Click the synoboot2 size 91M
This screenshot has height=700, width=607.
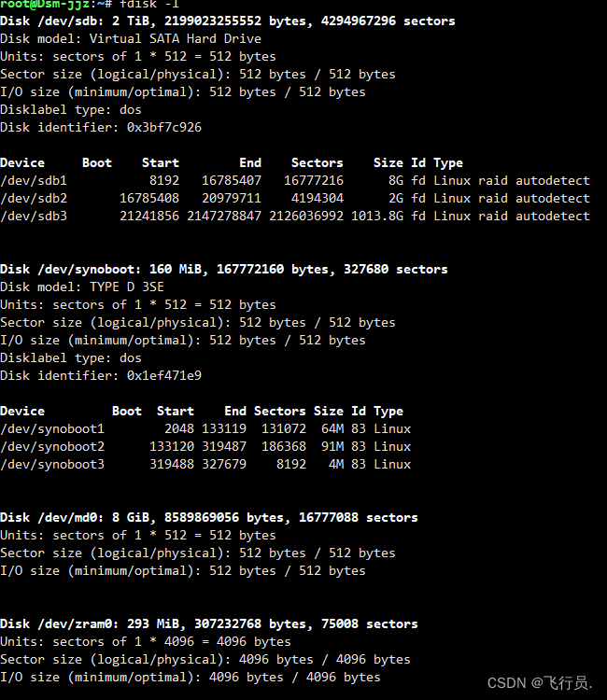(332, 447)
